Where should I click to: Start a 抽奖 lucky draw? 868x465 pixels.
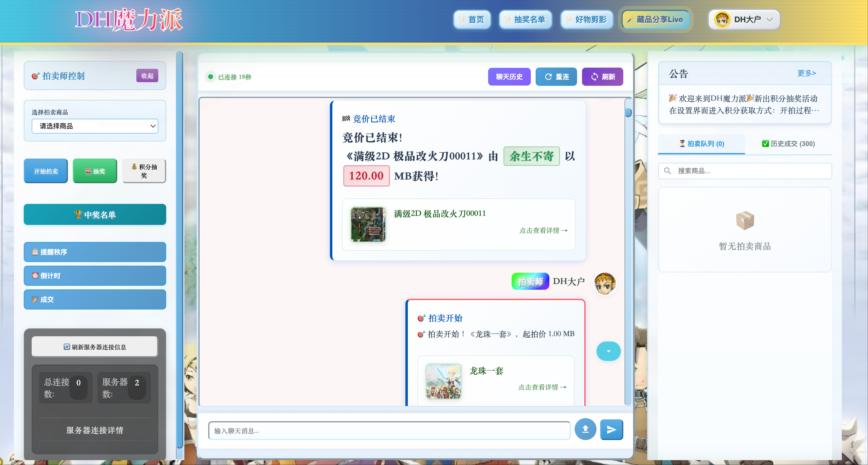pos(95,171)
